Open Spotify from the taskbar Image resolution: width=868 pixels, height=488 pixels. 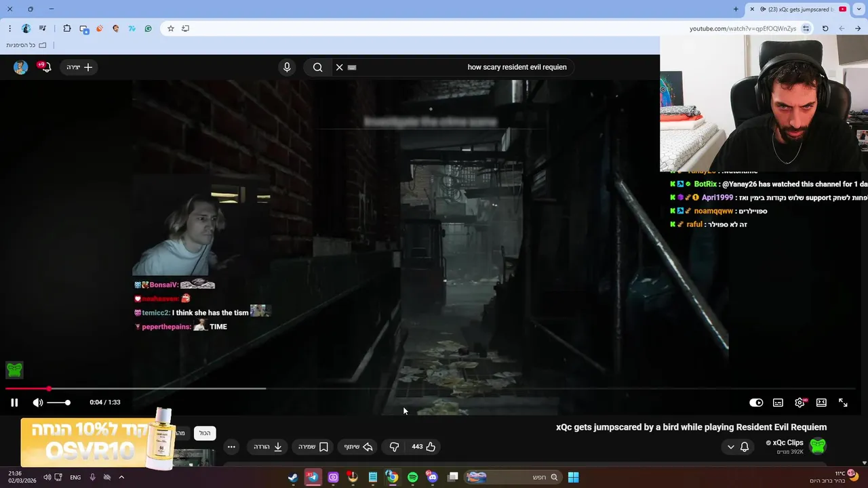pyautogui.click(x=412, y=477)
